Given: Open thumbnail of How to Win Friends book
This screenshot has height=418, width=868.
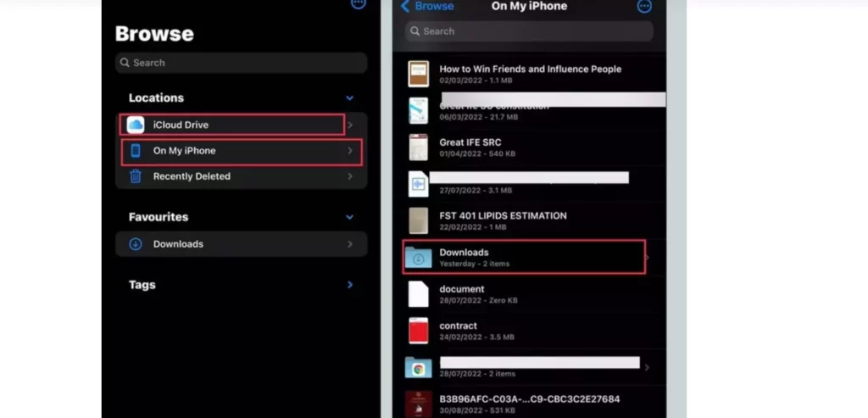Looking at the screenshot, I should click(x=419, y=74).
